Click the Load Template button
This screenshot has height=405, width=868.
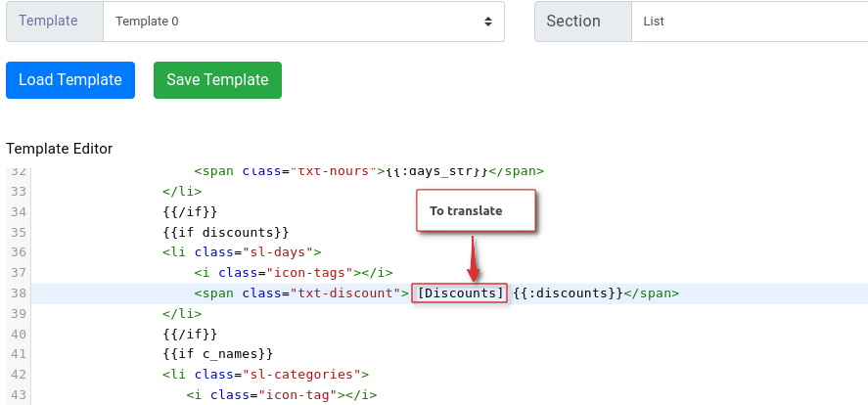pos(70,80)
